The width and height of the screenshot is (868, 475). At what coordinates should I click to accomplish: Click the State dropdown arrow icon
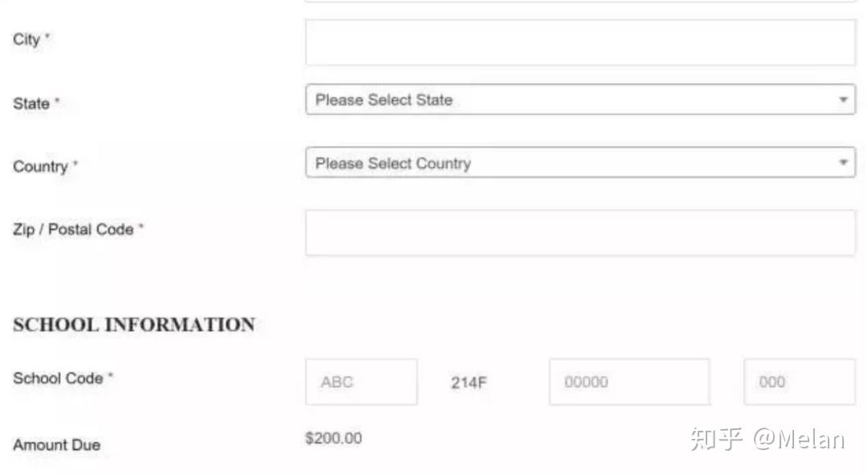[843, 100]
